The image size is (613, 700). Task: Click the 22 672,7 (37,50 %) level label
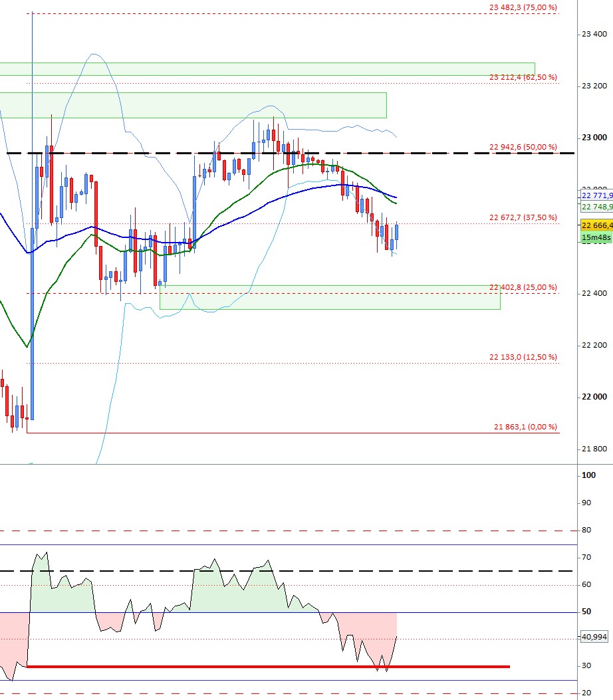click(523, 217)
